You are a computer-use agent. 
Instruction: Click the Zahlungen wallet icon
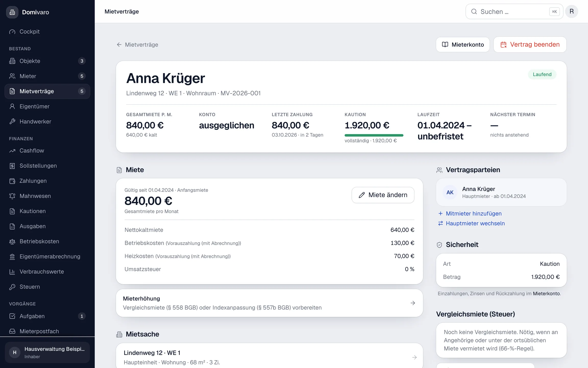(12, 181)
